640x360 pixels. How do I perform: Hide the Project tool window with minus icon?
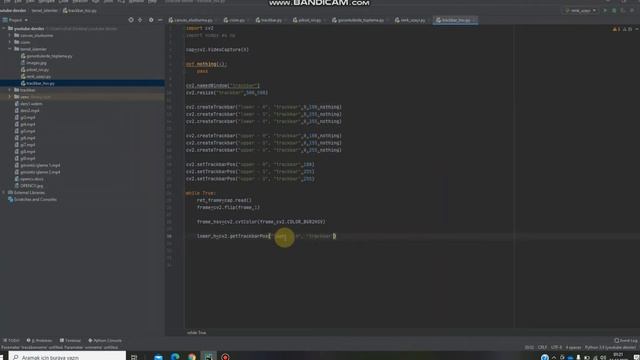pos(160,20)
